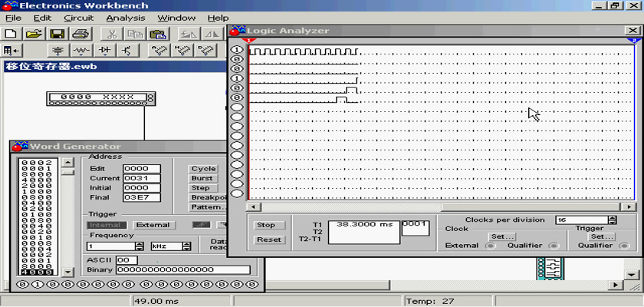Click the Open file folder icon
This screenshot has height=307, width=644.
[33, 34]
